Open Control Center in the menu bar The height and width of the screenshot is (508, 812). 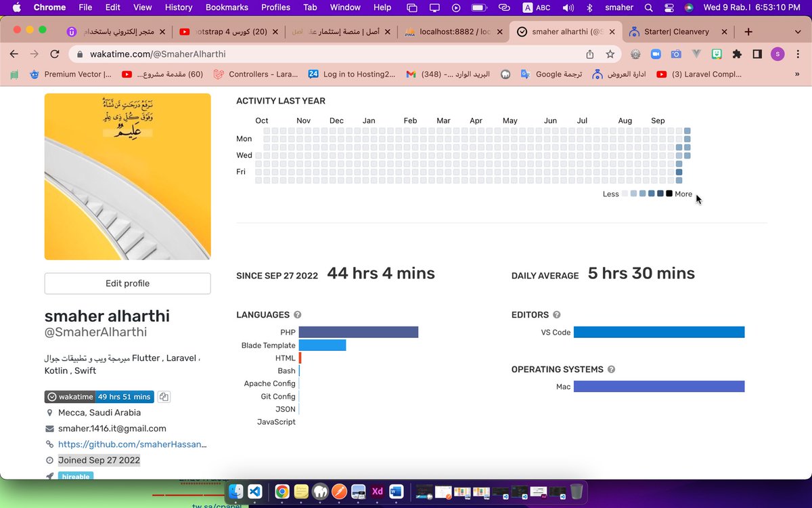669,7
